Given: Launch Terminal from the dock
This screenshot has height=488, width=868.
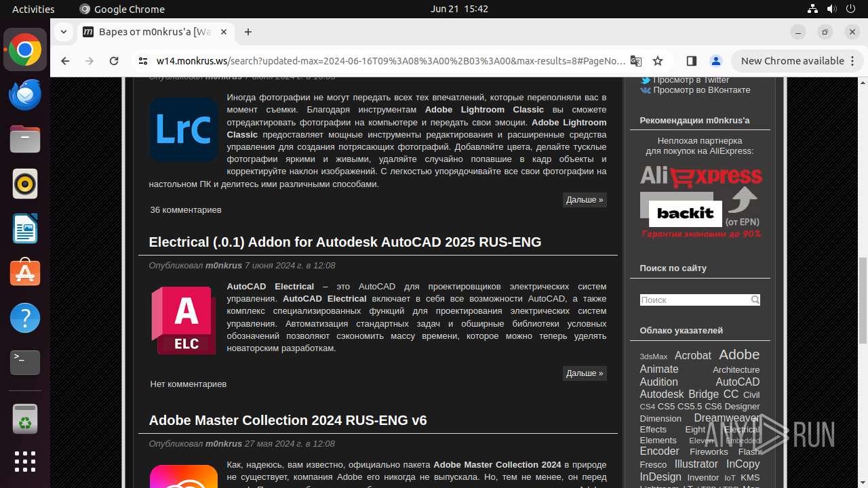Looking at the screenshot, I should [25, 363].
